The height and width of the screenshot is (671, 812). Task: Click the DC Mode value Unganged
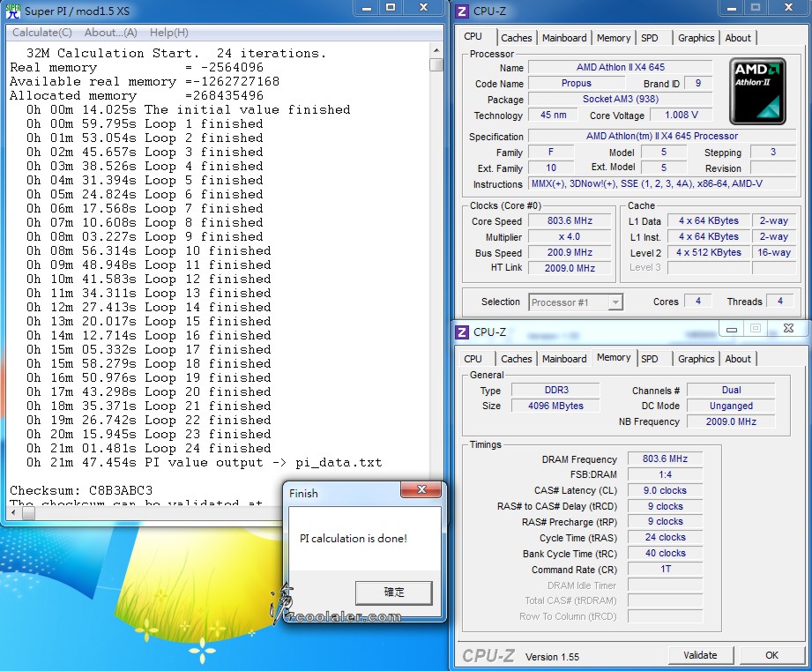[x=731, y=406]
